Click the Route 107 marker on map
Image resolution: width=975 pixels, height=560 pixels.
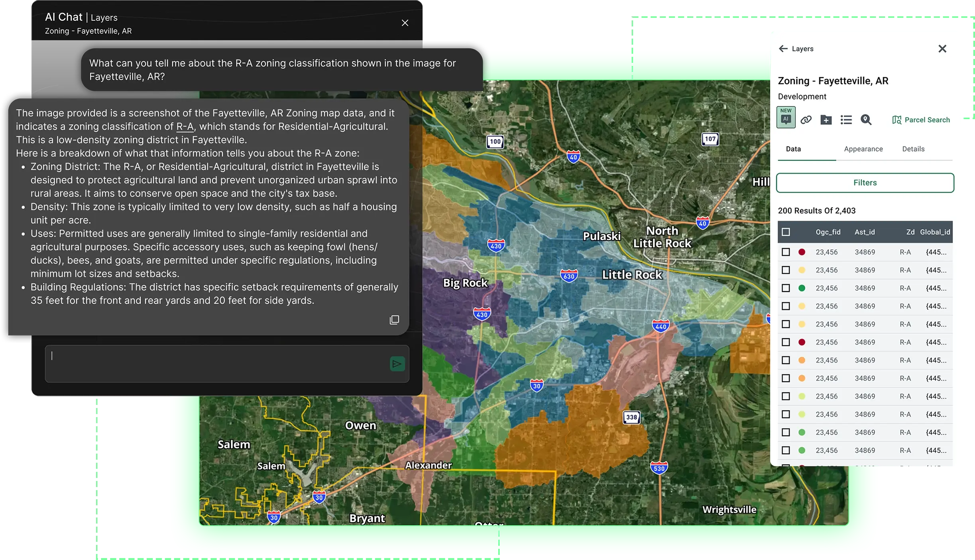(x=710, y=139)
